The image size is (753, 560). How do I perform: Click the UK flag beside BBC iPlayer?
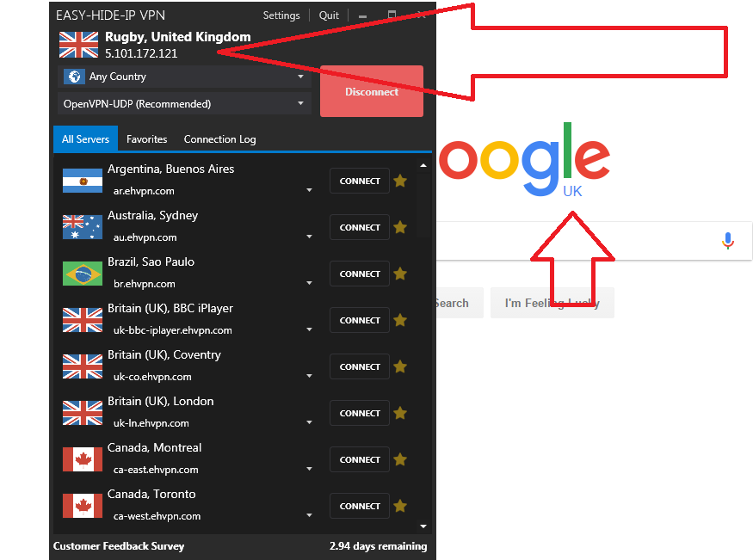coord(83,320)
